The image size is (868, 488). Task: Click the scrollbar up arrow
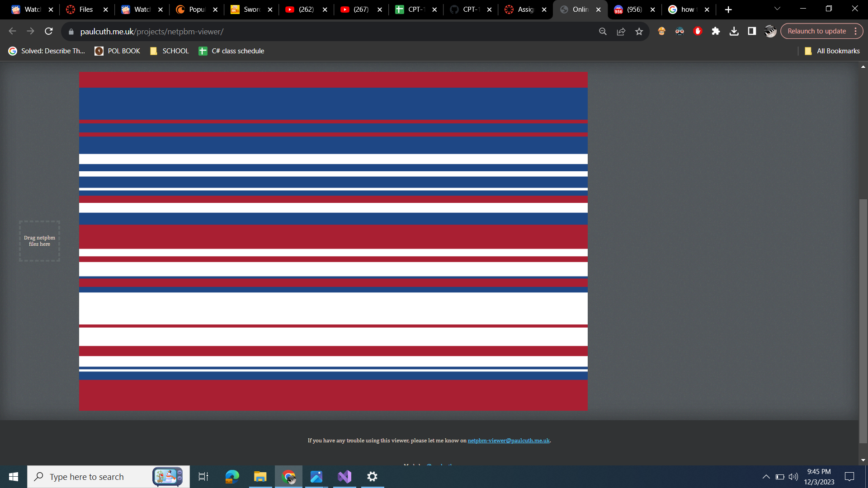[x=863, y=66]
